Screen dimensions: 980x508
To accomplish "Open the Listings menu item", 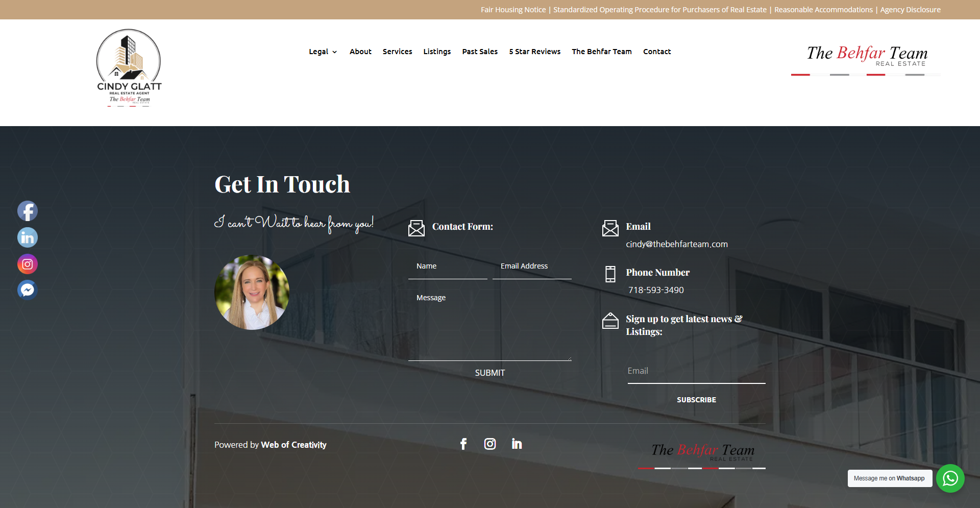I will 437,52.
